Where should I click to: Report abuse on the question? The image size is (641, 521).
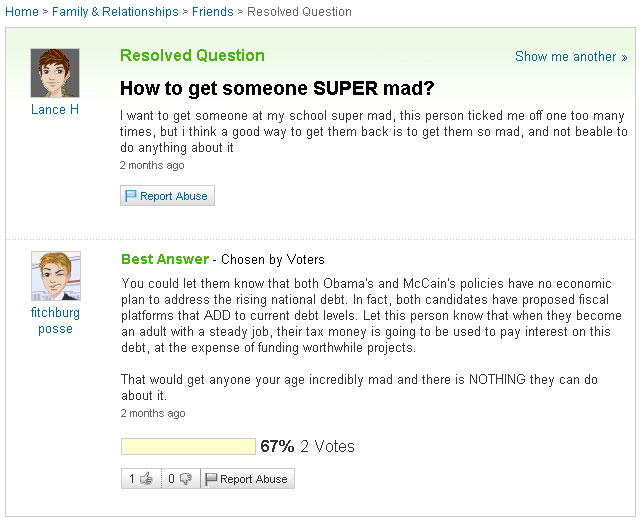167,196
